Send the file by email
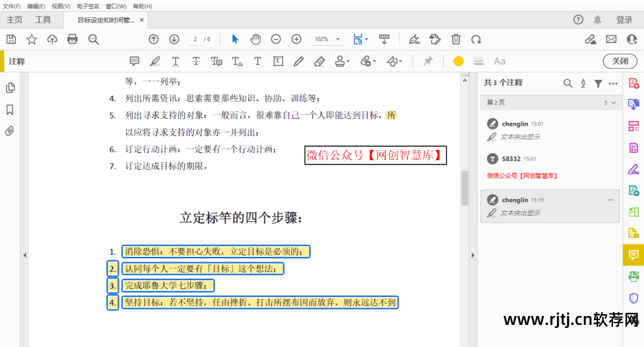644x347 pixels. tap(611, 39)
